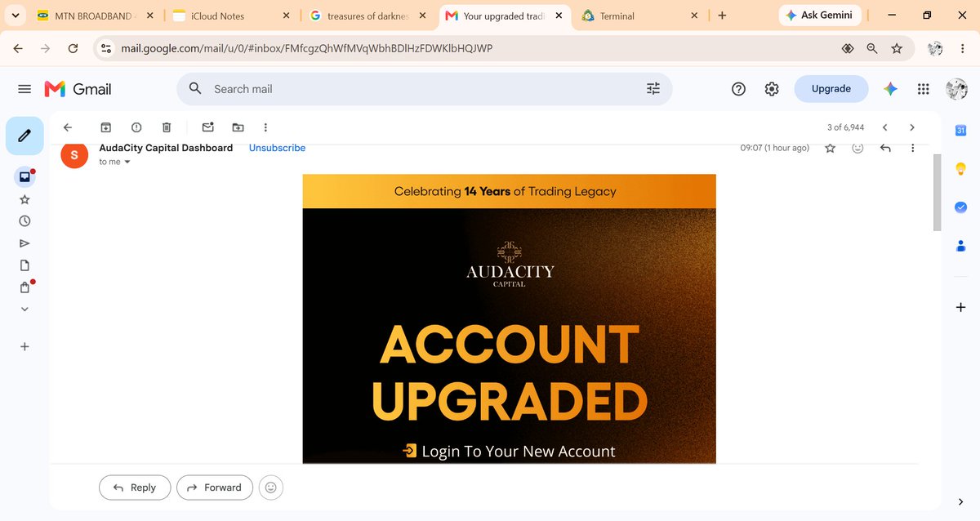This screenshot has height=521, width=980.
Task: Click the Compose pencil button
Action: 24,136
